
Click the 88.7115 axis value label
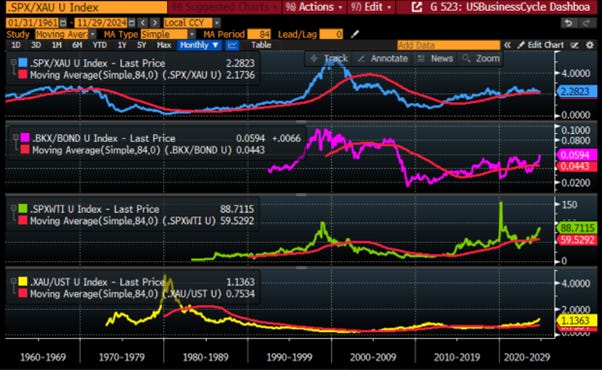point(577,228)
